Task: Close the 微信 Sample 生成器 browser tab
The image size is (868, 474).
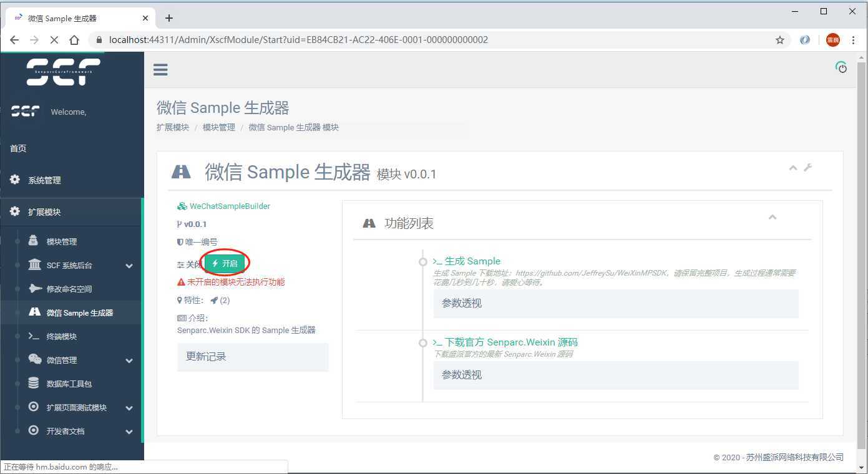Action: click(146, 18)
